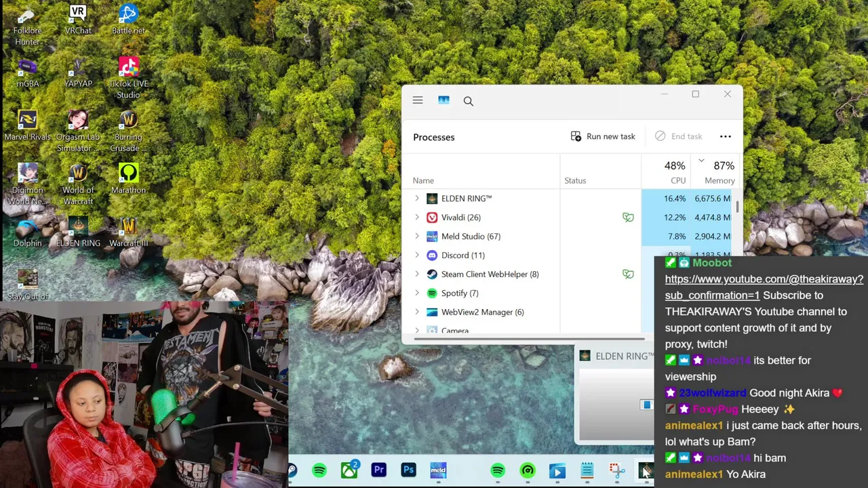The width and height of the screenshot is (868, 488).
Task: Click the Meld Studio process icon
Action: tap(432, 237)
